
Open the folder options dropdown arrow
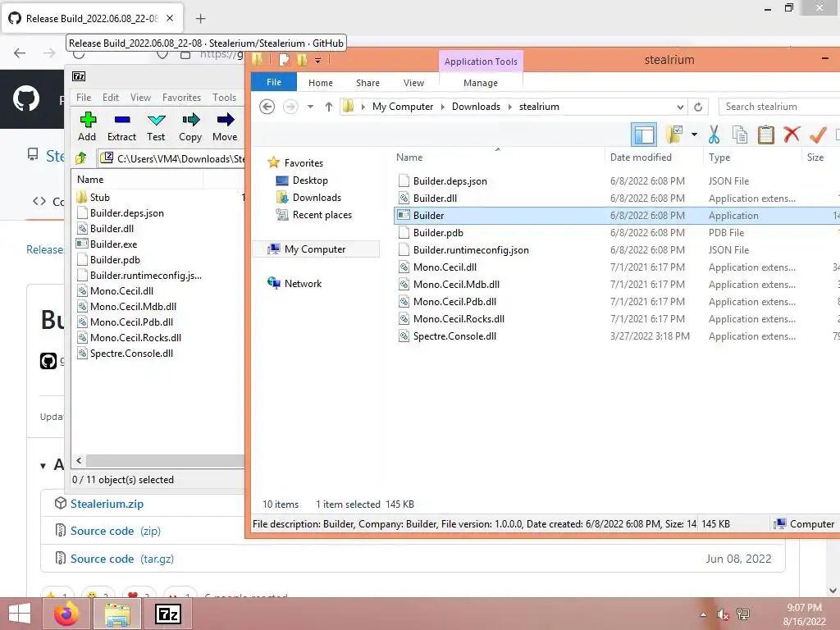point(694,135)
